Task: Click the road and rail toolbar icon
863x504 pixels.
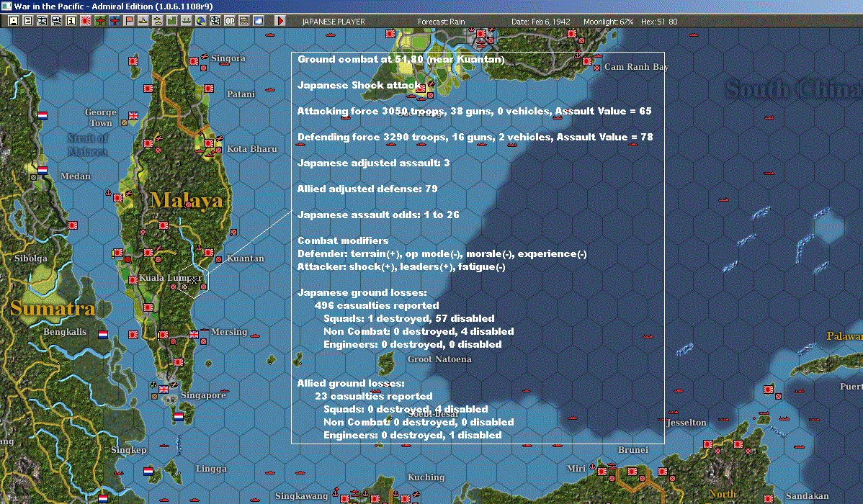Action: coord(243,21)
